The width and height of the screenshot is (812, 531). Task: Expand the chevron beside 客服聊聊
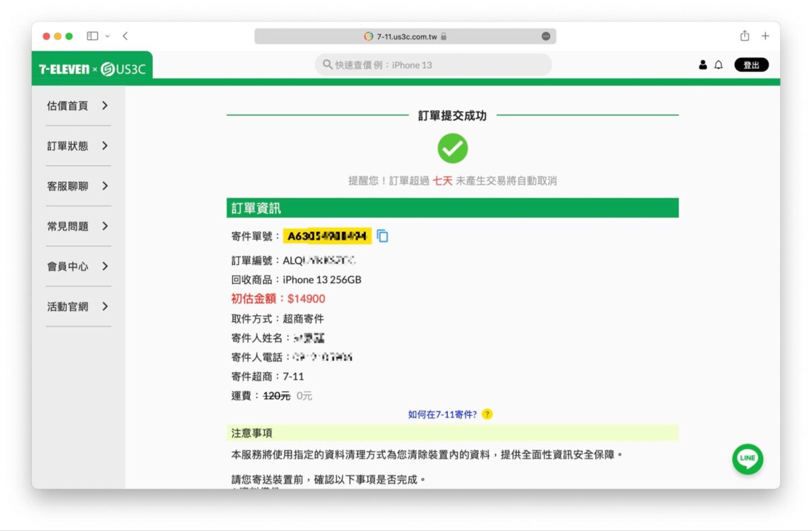tap(105, 186)
